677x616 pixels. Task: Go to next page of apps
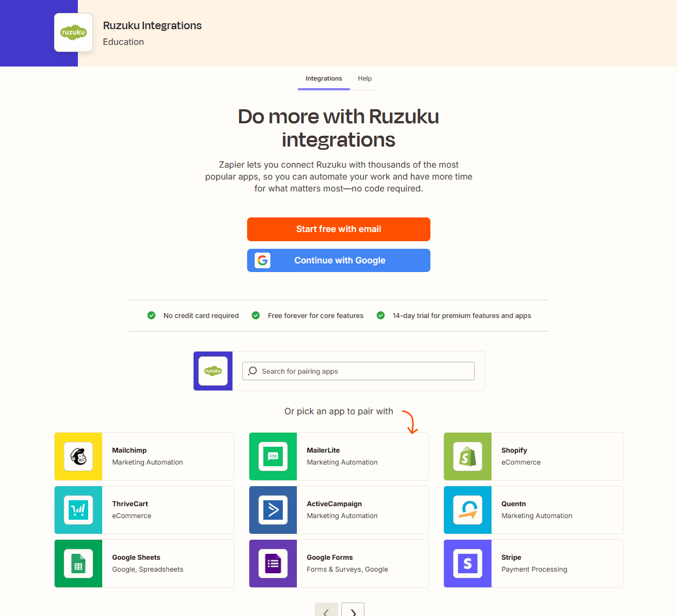[353, 611]
